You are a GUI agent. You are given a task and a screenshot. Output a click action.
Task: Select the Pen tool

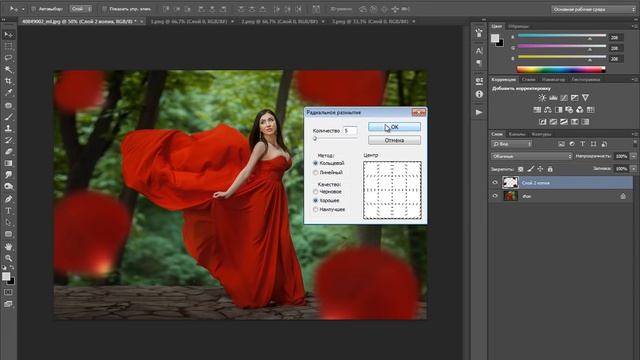(x=8, y=199)
